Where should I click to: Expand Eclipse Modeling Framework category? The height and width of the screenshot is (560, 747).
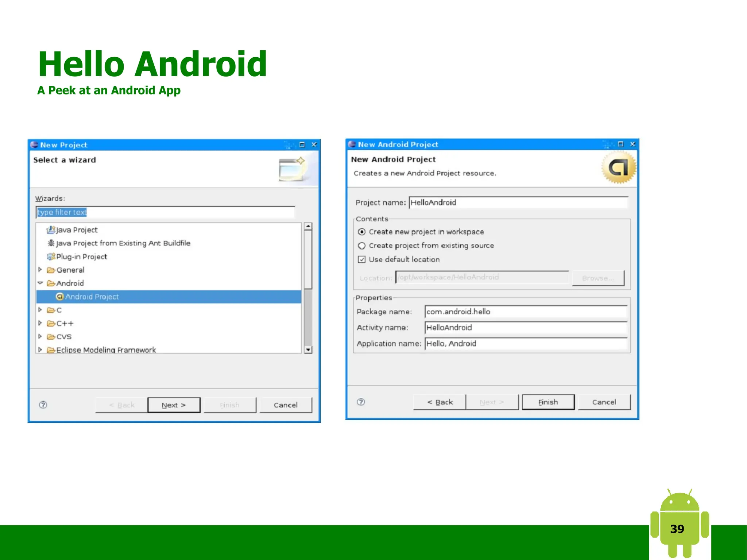tap(40, 349)
